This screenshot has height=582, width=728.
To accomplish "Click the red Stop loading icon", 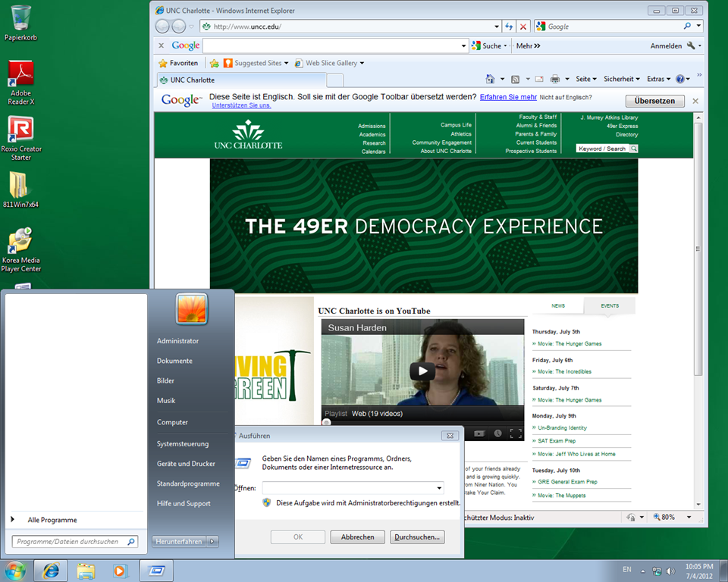I will point(523,27).
